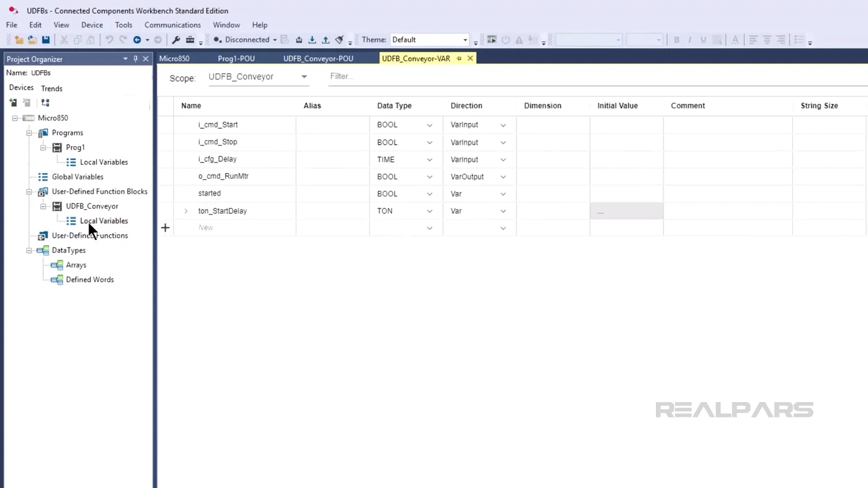The width and height of the screenshot is (868, 488).
Task: Click the Build icon next to Disconnected
Action: click(x=299, y=40)
